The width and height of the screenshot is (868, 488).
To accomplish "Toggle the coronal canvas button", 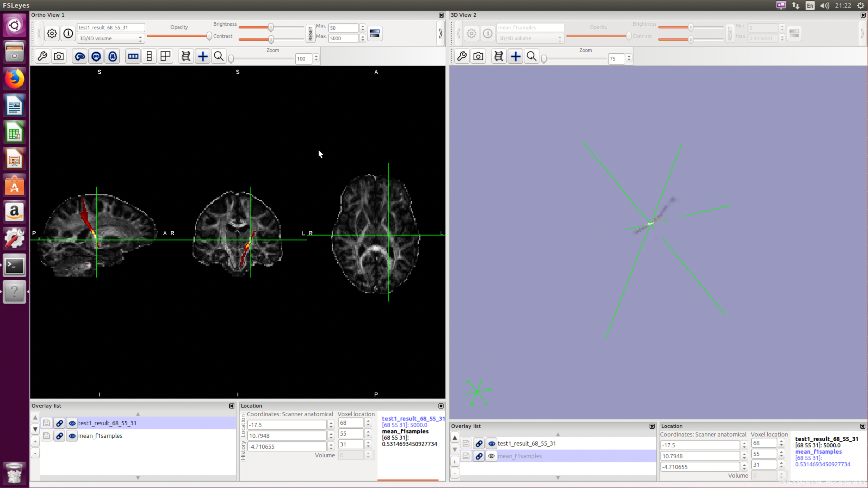I will pyautogui.click(x=96, y=56).
